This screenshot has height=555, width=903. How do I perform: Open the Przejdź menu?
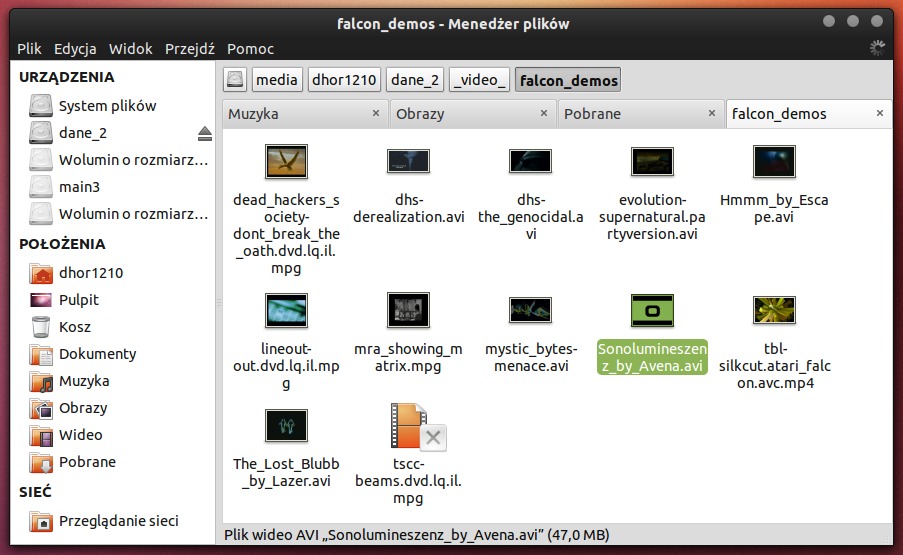(189, 49)
